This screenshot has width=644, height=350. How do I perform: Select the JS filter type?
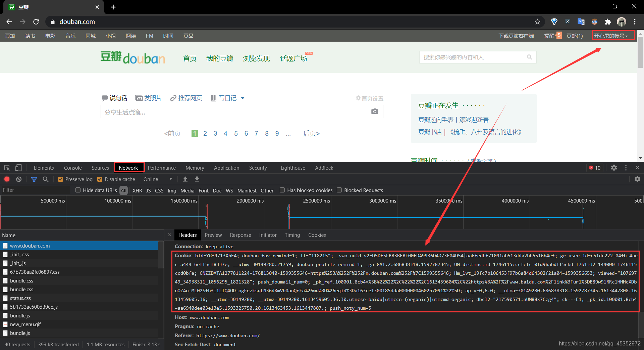[x=149, y=190]
